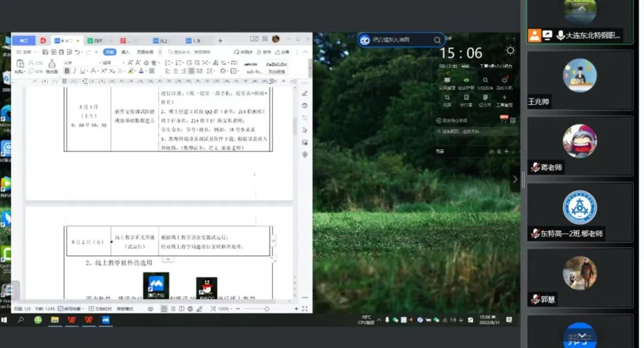Screen dimensions: 644x348
Task: Toggle bold formatting in WPS toolbar
Action: 67,71
